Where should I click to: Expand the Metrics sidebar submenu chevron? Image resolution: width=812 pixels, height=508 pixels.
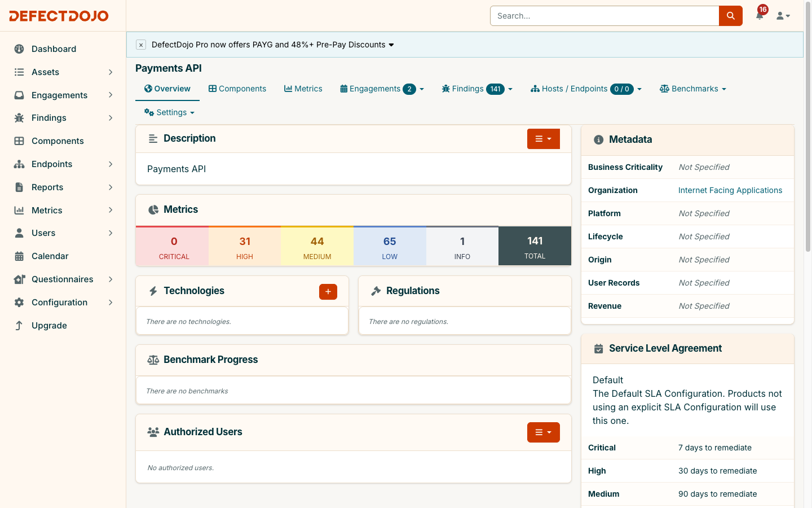[111, 211]
